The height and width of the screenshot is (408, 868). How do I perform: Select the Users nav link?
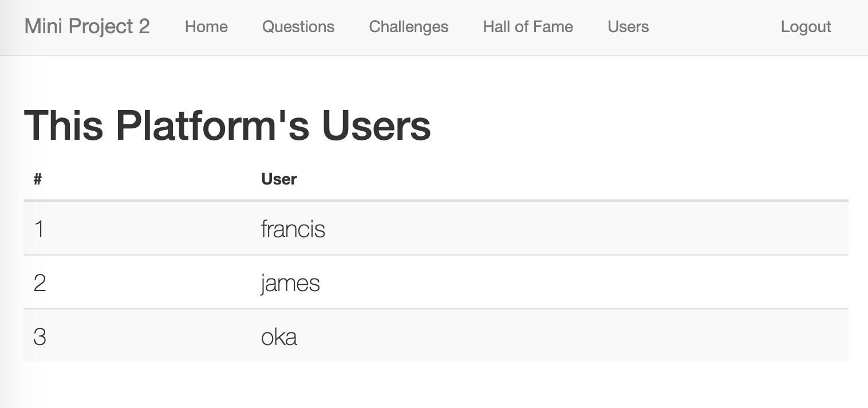click(628, 27)
